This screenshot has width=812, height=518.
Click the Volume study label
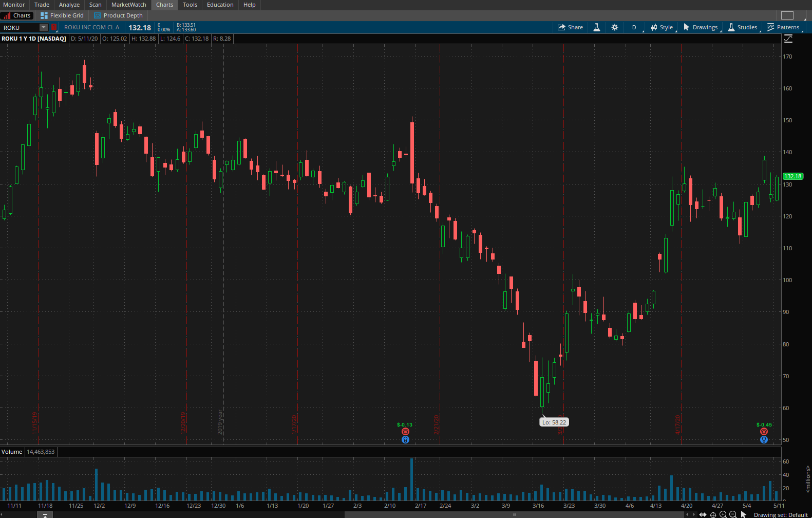click(x=12, y=452)
